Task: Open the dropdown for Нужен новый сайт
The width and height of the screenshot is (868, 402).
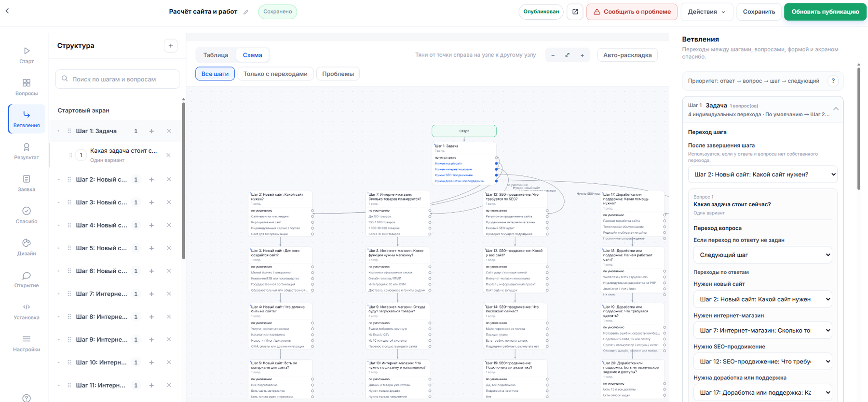Action: click(x=762, y=299)
